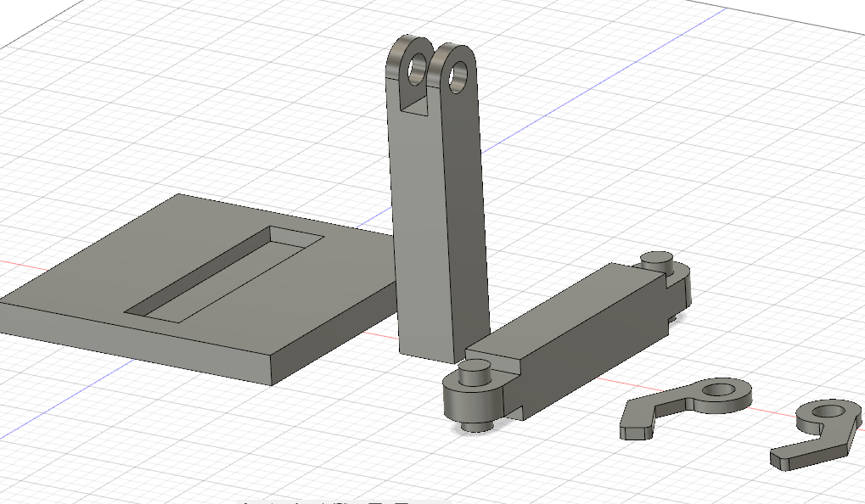Screen dimensions: 865x504
Task: Select the right-hand hole of the upright clevis
Action: (x=458, y=78)
